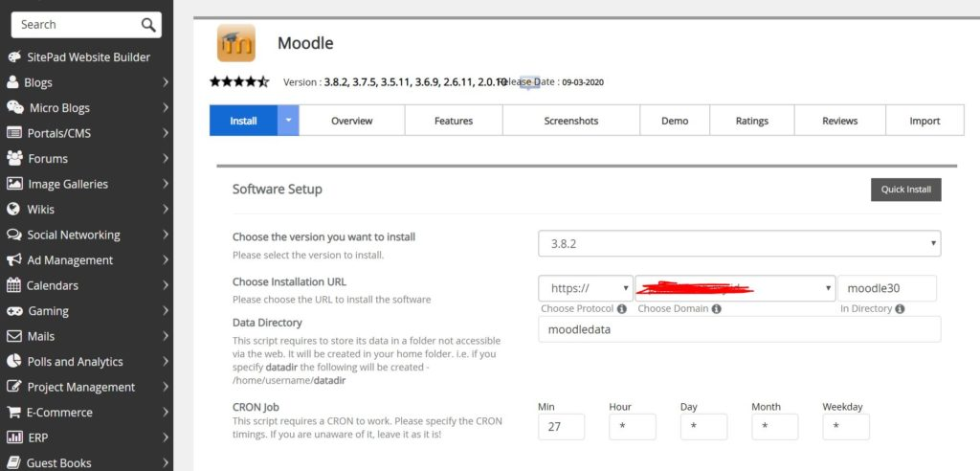Click the CRON Month field
The image size is (980, 471).
coord(775,427)
